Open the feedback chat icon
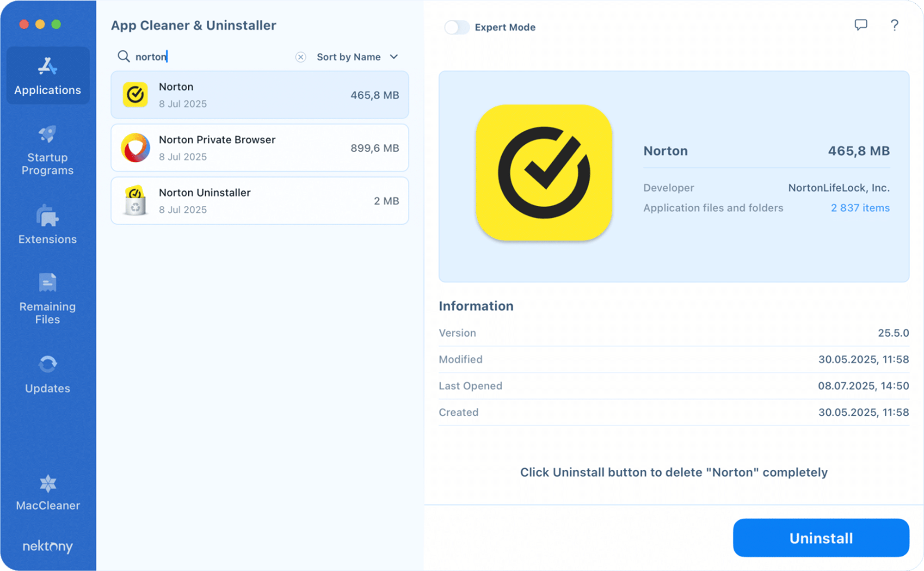Screen dimensions: 924x571 [861, 25]
